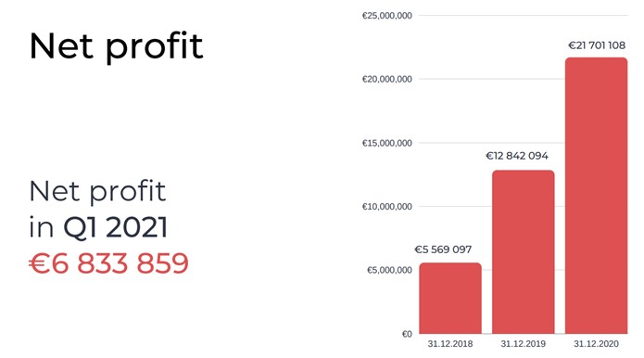The height and width of the screenshot is (358, 644).
Task: Click the €20,000,000 axis label
Action: [387, 79]
